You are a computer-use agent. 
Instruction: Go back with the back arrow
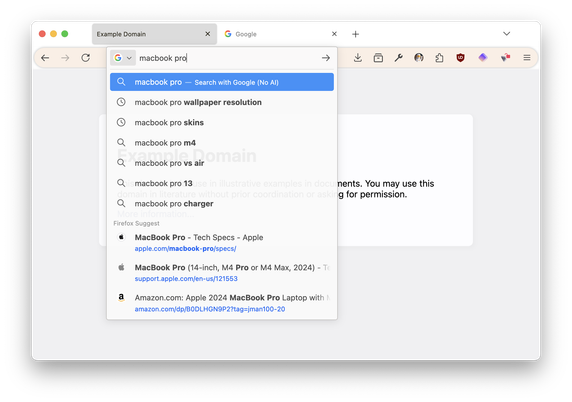pyautogui.click(x=45, y=58)
